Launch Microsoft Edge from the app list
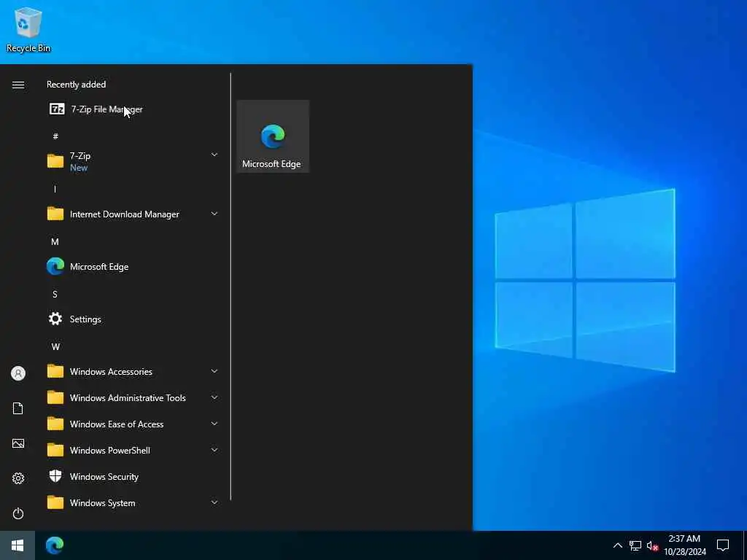This screenshot has height=560, width=747. [x=133, y=266]
